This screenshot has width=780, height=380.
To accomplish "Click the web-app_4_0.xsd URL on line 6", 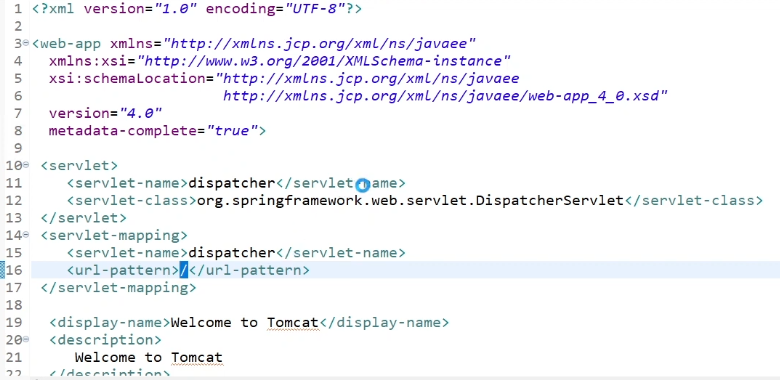I will click(x=445, y=96).
